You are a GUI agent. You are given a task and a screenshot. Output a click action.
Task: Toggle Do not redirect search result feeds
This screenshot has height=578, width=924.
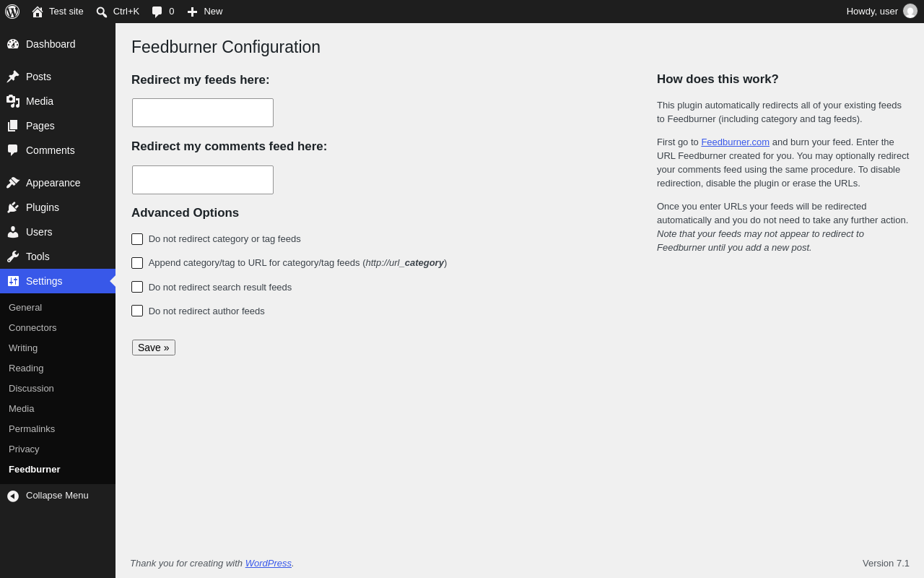point(137,287)
